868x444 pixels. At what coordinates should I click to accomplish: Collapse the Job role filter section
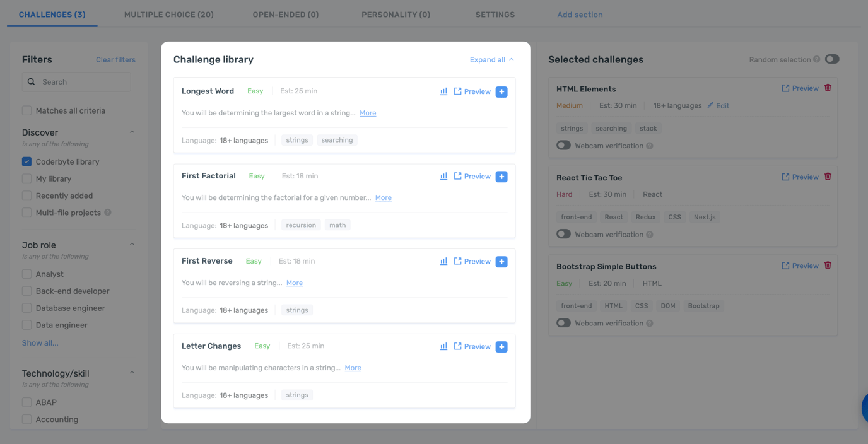[x=132, y=245]
